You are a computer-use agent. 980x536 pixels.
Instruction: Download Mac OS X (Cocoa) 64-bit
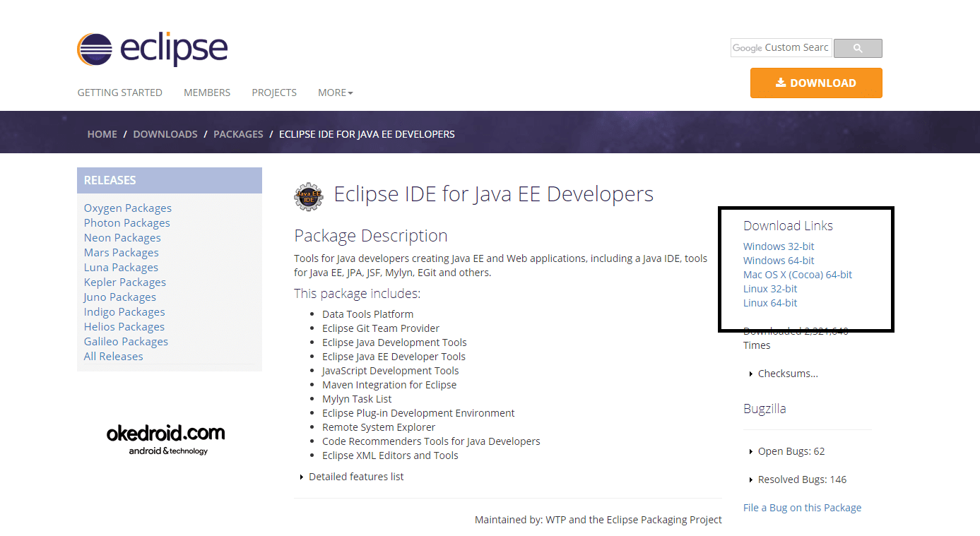point(798,275)
